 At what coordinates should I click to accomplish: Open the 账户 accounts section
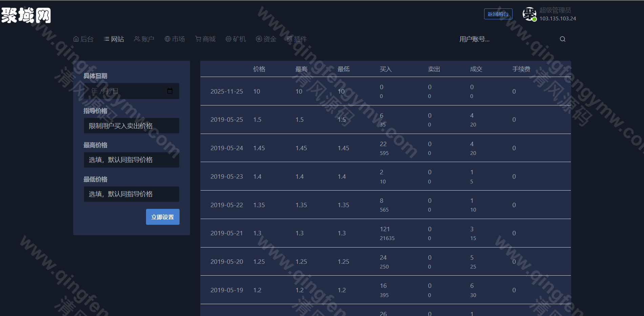click(144, 39)
